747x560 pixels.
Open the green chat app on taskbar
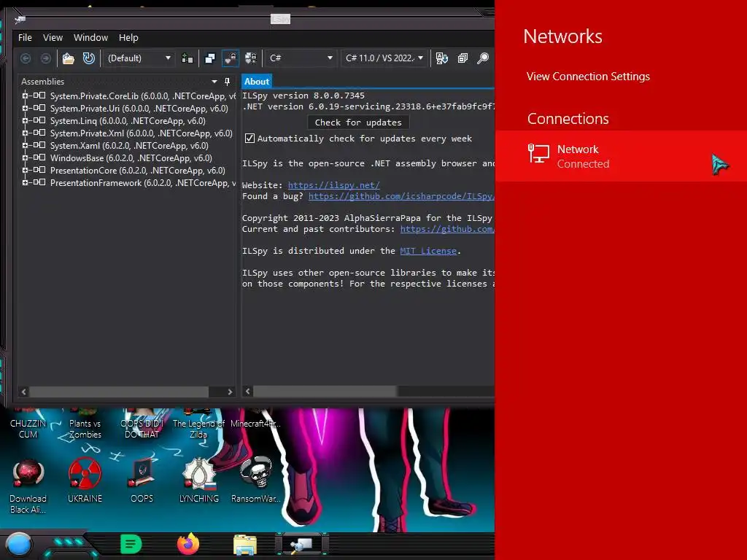pos(131,544)
